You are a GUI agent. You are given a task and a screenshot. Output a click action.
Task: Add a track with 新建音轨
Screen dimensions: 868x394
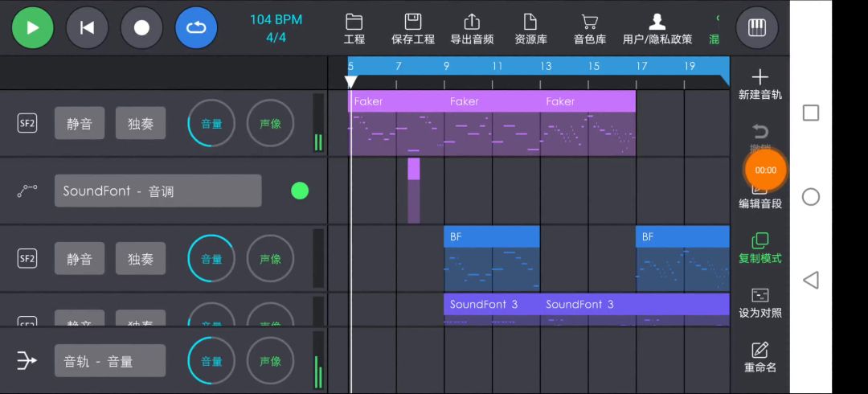759,84
